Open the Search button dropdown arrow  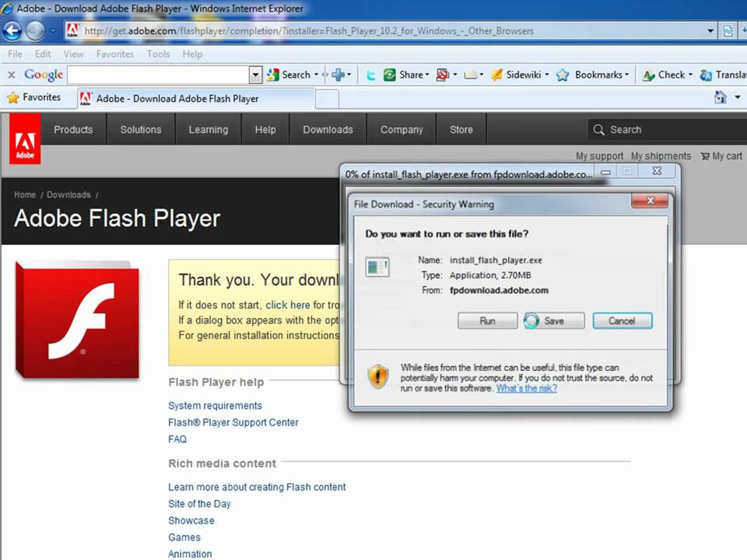click(x=317, y=75)
